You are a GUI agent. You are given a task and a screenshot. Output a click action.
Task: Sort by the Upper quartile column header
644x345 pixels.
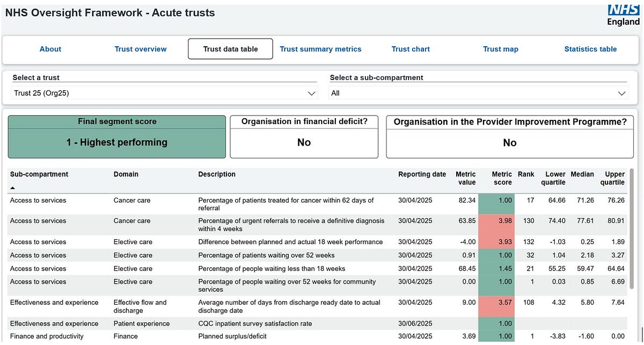(x=612, y=178)
